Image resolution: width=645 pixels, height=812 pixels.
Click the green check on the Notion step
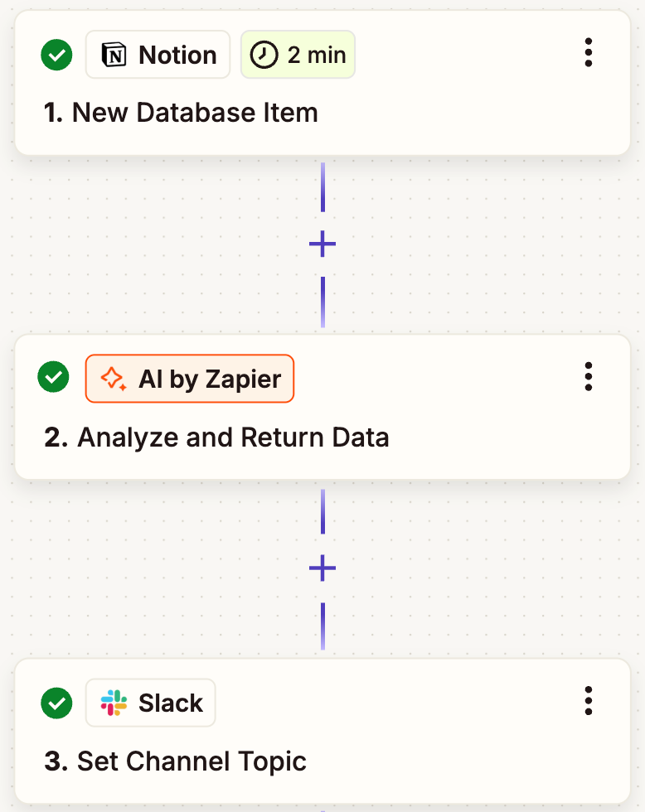point(56,56)
